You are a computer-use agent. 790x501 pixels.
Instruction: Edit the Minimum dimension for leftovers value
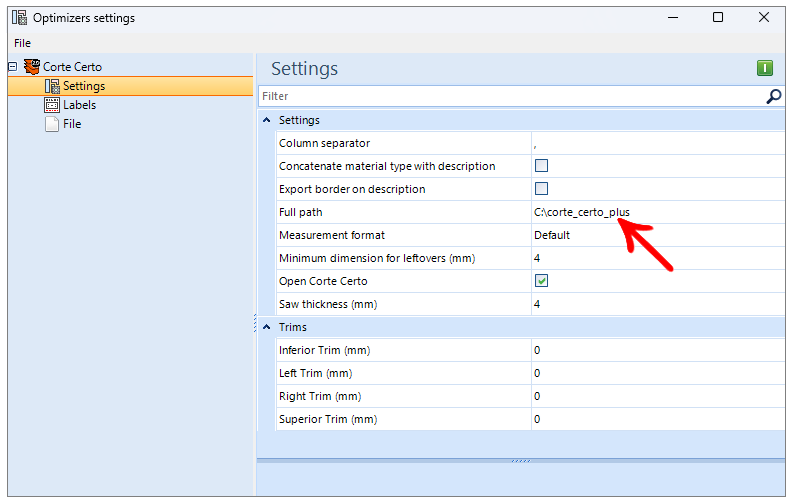pos(658,258)
